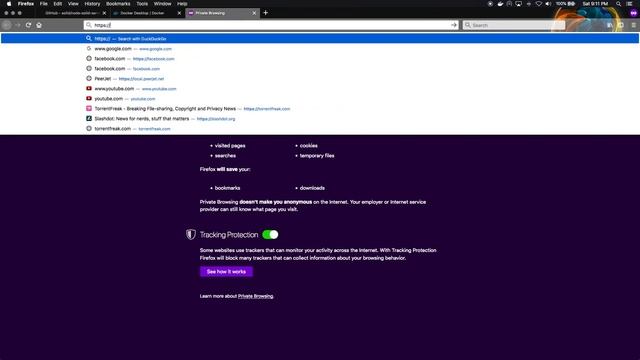Click the 100% battery indicator

[x=565, y=4]
